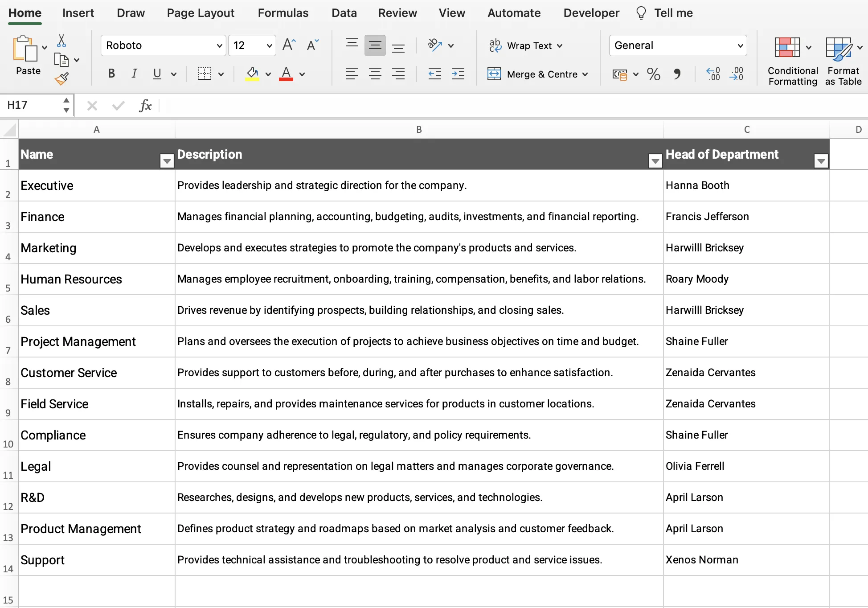Screen dimensions: 868x608
Task: Open the Data ribbon tab
Action: 344,13
